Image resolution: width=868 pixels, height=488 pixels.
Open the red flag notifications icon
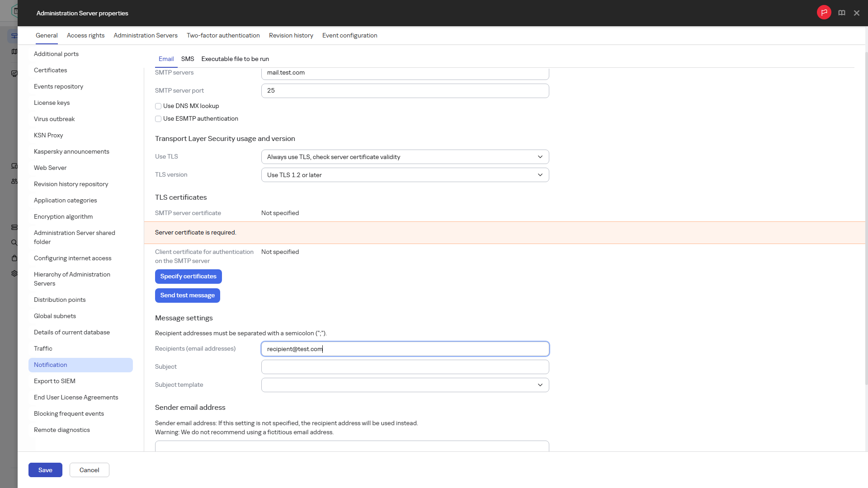click(824, 13)
